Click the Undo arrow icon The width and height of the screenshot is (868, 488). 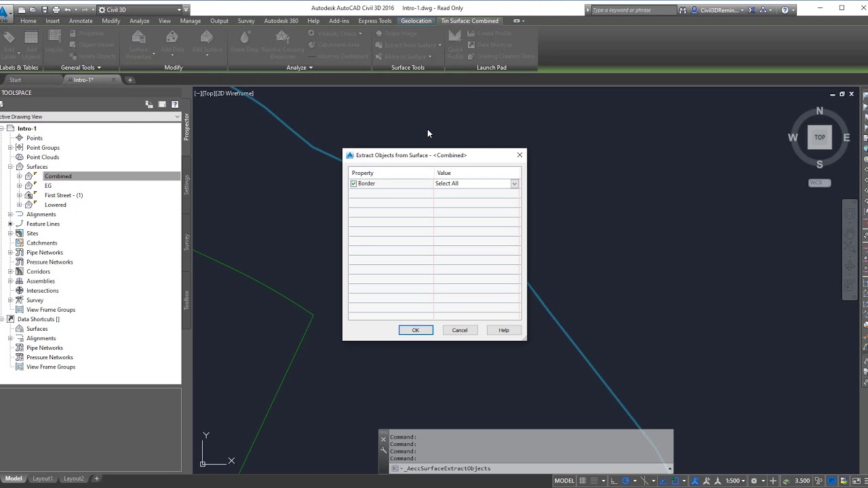point(67,9)
